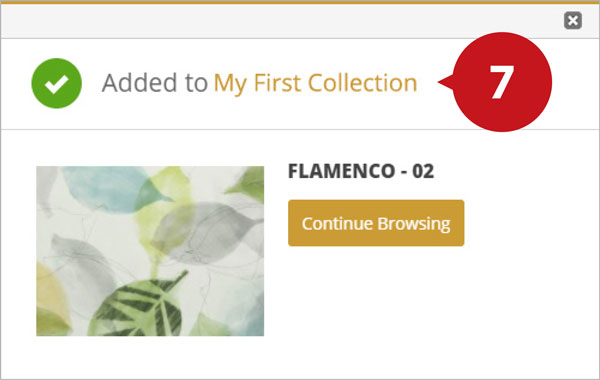This screenshot has width=600, height=380.
Task: Dismiss dialog using the X icon
Action: [x=572, y=20]
